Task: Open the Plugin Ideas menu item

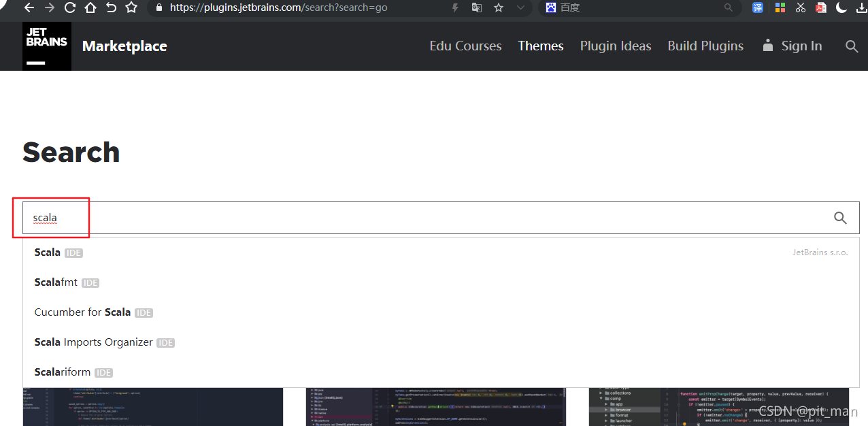Action: click(616, 46)
